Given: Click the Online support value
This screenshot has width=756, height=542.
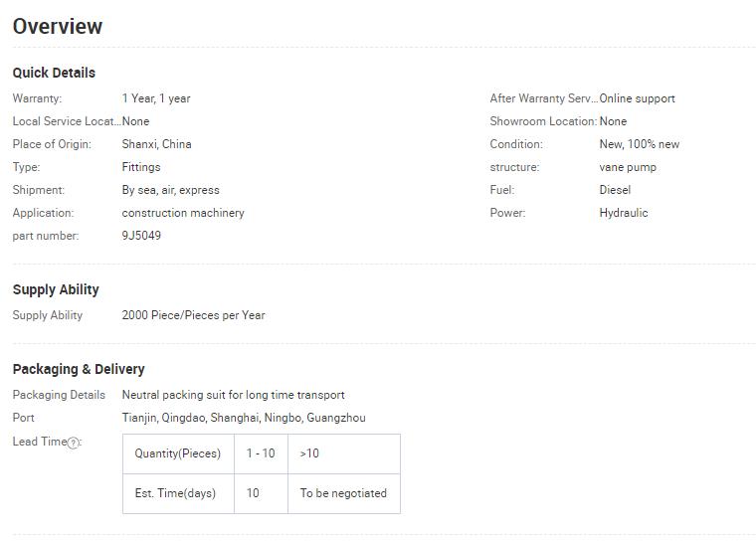Looking at the screenshot, I should (x=637, y=98).
